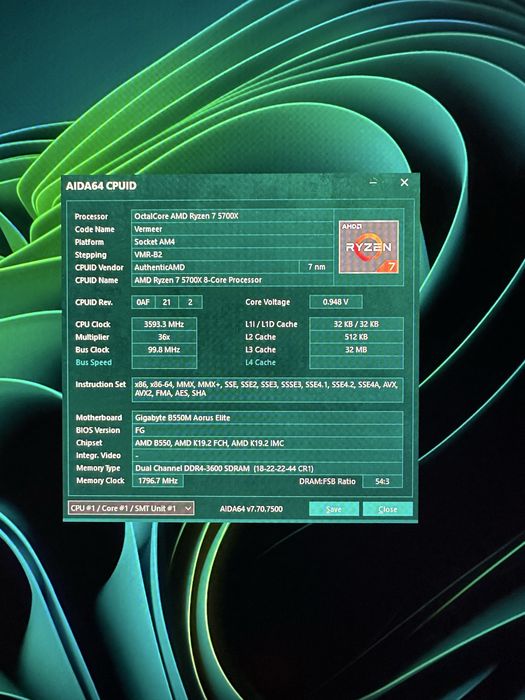The height and width of the screenshot is (700, 525).
Task: Select the Processor value OctalCore AMD Ryzen 7 5700X
Action: tap(232, 216)
